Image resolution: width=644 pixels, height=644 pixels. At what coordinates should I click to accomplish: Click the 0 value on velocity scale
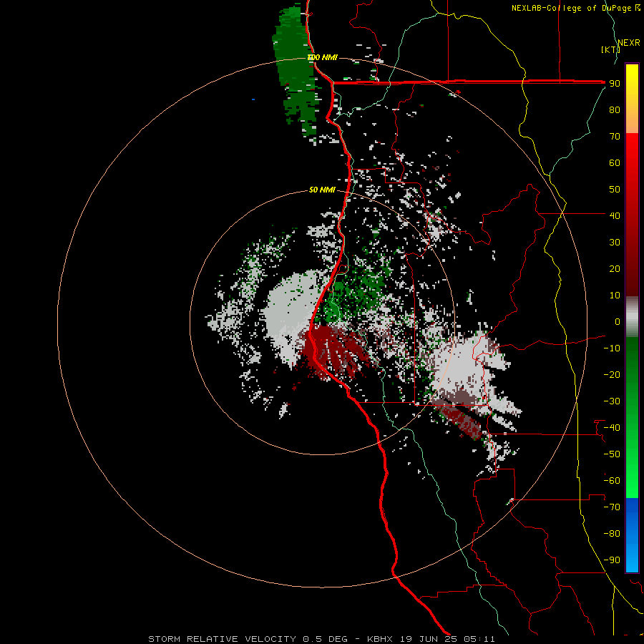[618, 322]
